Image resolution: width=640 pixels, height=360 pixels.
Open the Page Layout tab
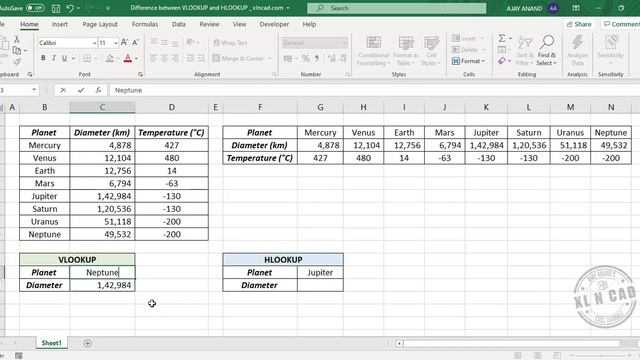click(100, 24)
